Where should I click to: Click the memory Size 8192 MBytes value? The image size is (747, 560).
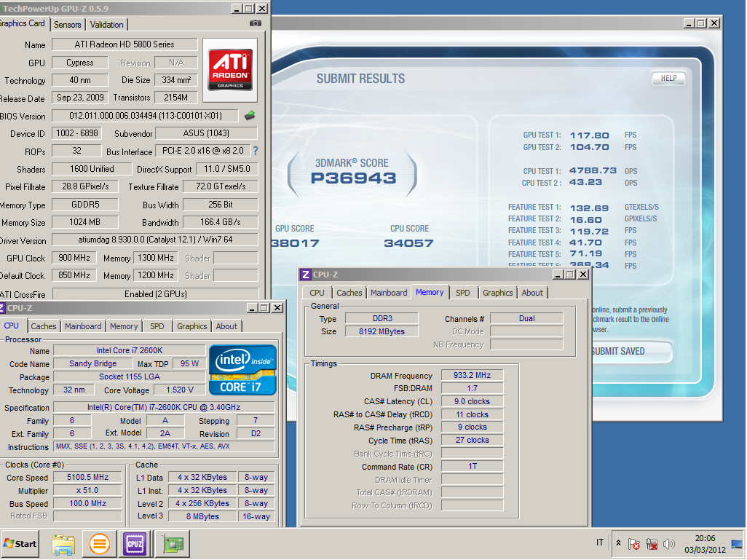click(x=382, y=331)
